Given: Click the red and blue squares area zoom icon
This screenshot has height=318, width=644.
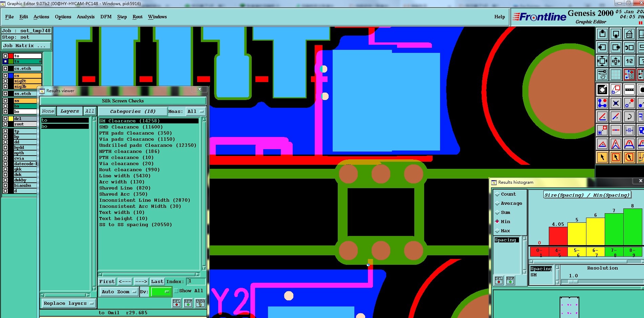Looking at the screenshot, I should pyautogui.click(x=616, y=90).
